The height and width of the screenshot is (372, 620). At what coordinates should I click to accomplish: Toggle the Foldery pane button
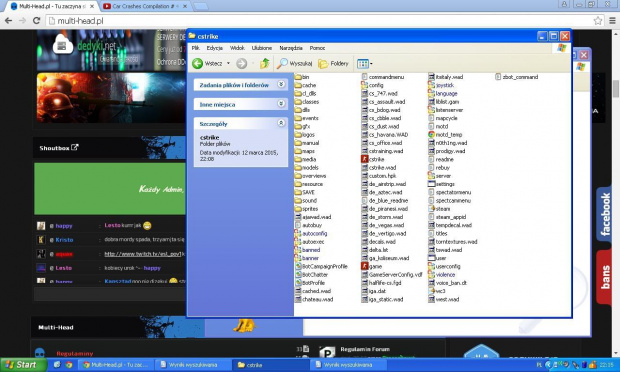pos(333,63)
